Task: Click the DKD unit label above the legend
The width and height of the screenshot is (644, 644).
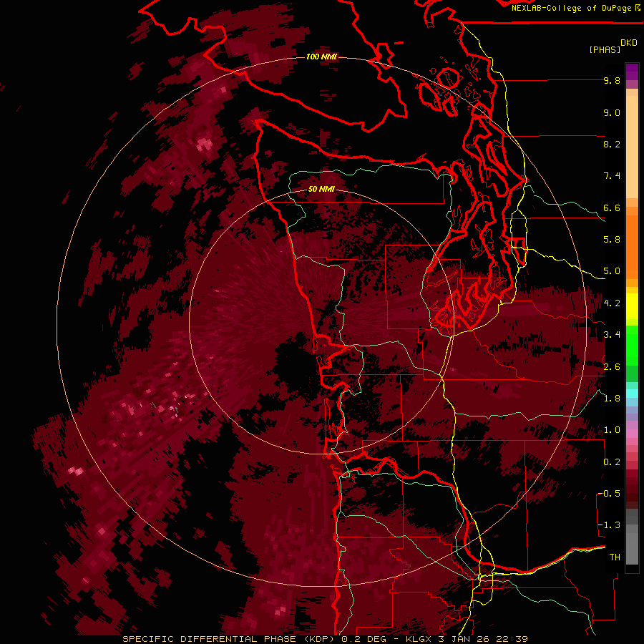Action: [x=629, y=43]
